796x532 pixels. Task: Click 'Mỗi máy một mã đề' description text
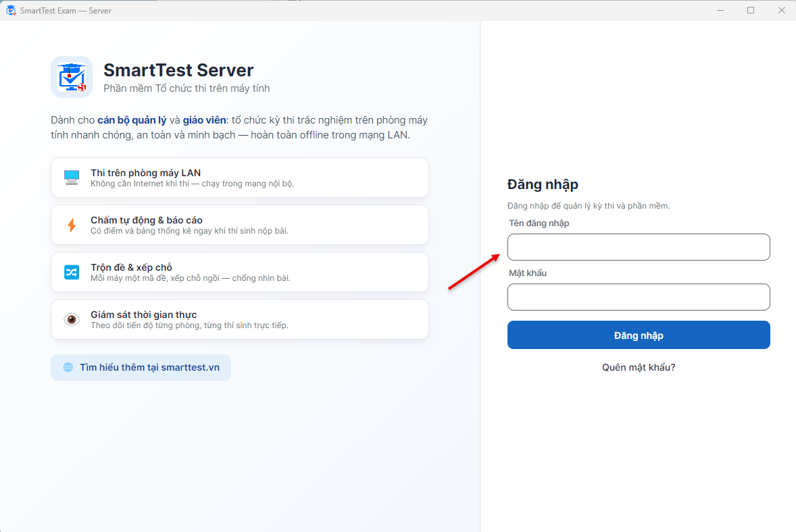pos(191,278)
